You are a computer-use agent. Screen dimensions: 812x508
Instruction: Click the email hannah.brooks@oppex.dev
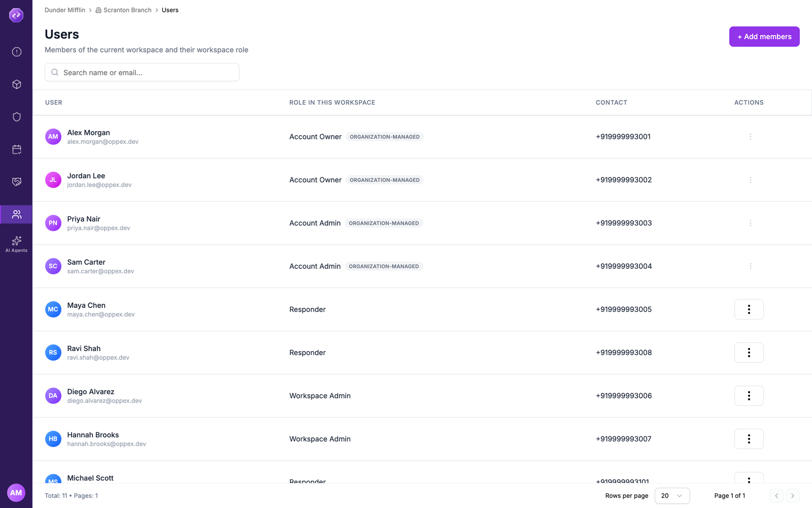tap(107, 444)
